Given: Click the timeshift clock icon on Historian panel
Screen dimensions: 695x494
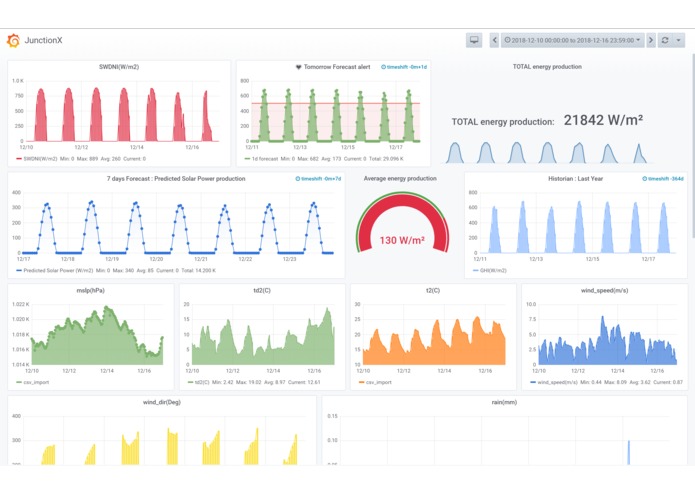Looking at the screenshot, I should 644,179.
